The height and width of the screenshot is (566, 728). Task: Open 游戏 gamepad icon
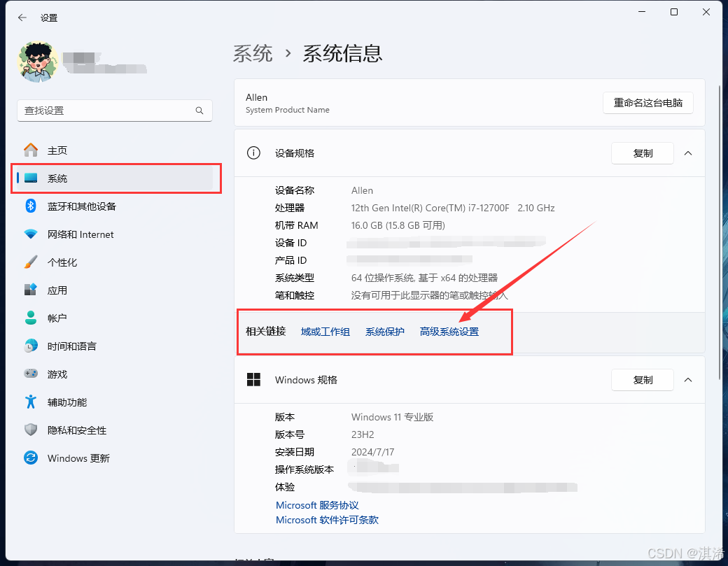point(31,374)
